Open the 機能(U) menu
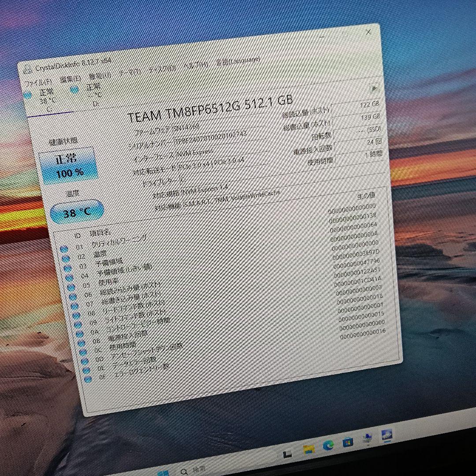The image size is (476, 476). (x=100, y=76)
